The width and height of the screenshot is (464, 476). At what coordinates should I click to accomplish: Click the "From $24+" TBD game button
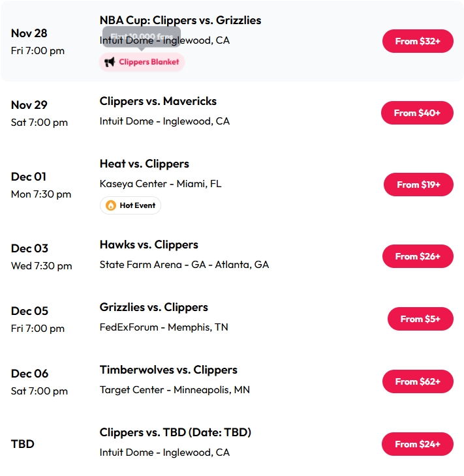(x=418, y=444)
